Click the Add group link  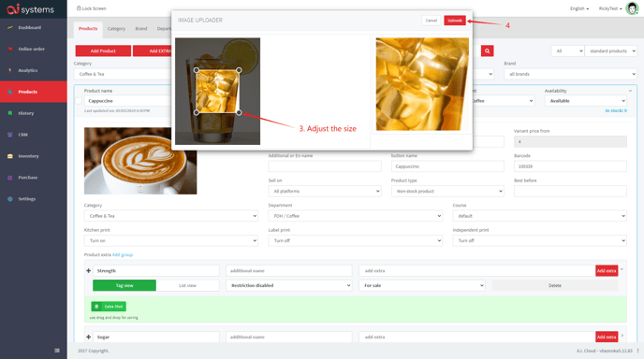coord(123,255)
